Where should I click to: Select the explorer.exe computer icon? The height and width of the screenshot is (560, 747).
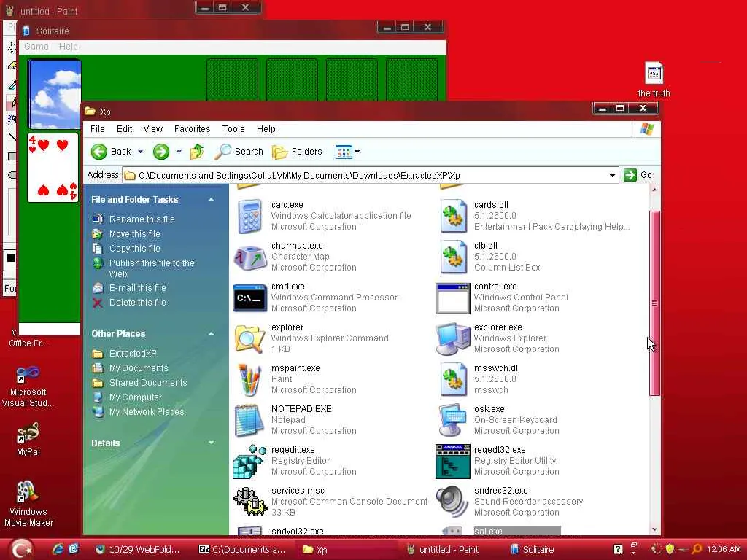pos(452,338)
